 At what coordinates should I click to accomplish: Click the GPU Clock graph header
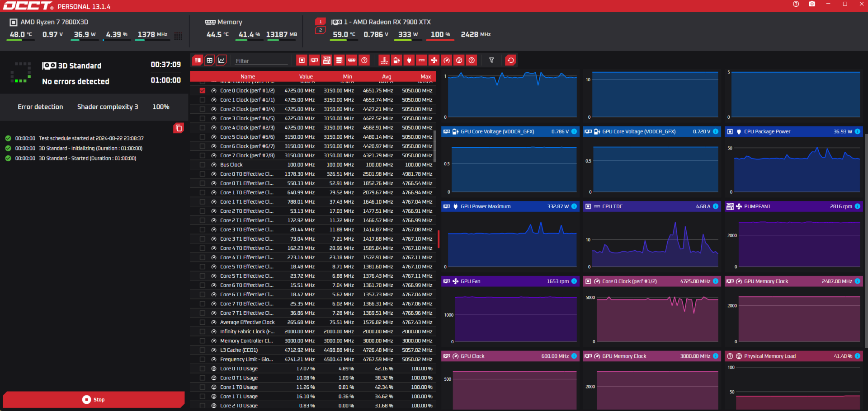[x=510, y=356]
